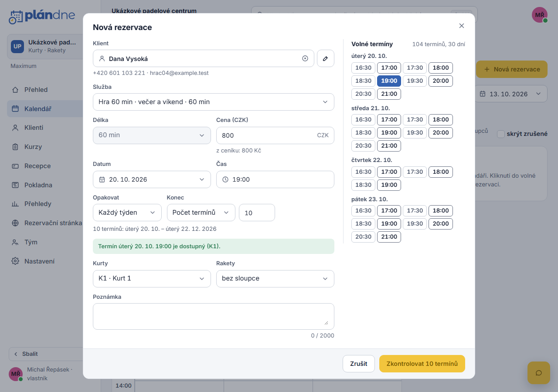Click the Cena price input field

[x=275, y=135]
